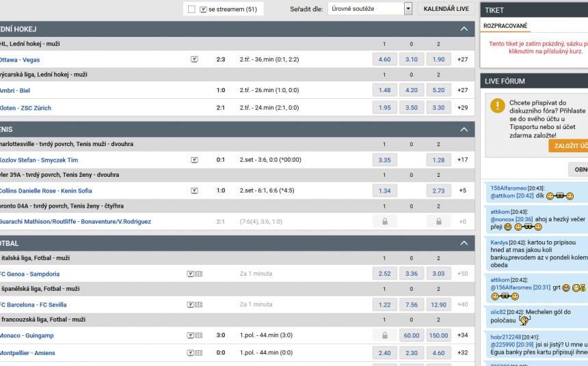588x366 pixels.
Task: Open the stream icon for Collins Danielle Rose - Kenin Sofia
Action: pyautogui.click(x=194, y=191)
